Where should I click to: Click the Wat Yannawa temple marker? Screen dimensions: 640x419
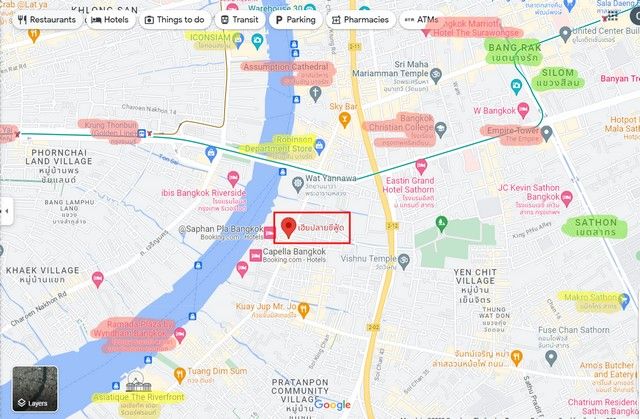click(x=298, y=184)
